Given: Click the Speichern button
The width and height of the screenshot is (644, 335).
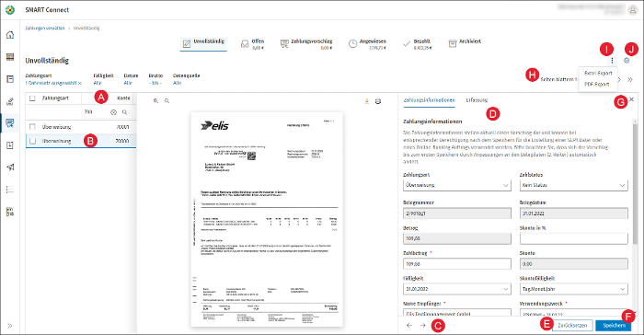Looking at the screenshot, I should [x=614, y=326].
